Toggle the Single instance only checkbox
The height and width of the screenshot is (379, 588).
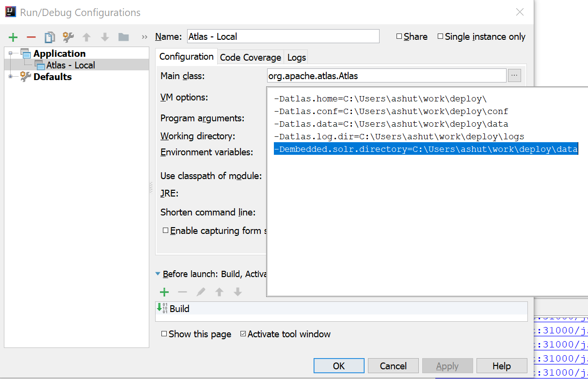coord(441,36)
